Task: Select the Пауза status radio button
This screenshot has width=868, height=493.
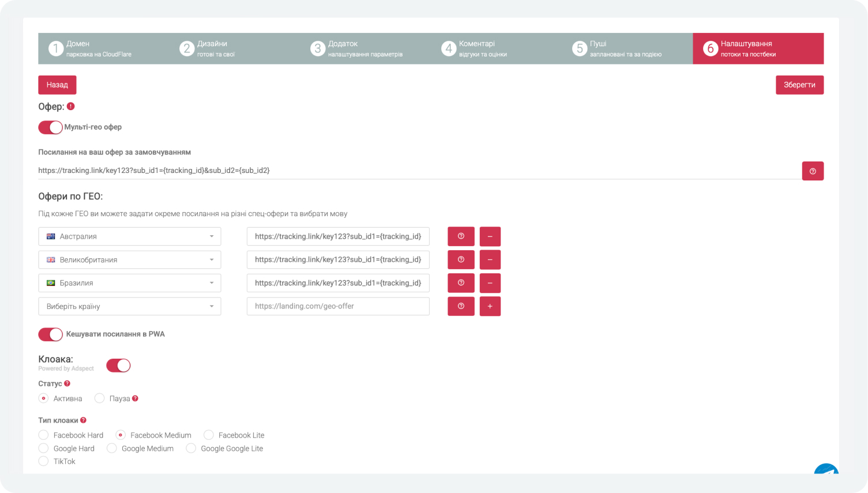Action: [100, 398]
